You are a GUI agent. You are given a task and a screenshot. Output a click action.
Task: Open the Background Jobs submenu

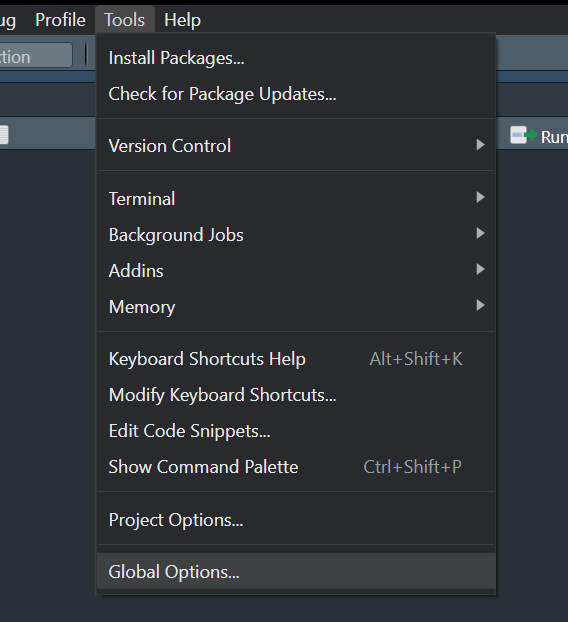pyautogui.click(x=296, y=234)
